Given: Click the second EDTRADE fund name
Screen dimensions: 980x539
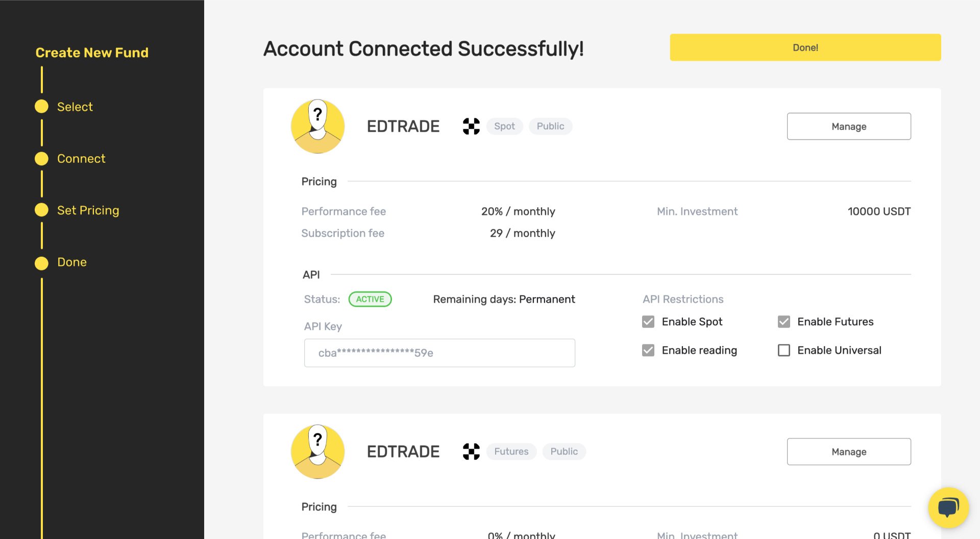Looking at the screenshot, I should coord(403,451).
